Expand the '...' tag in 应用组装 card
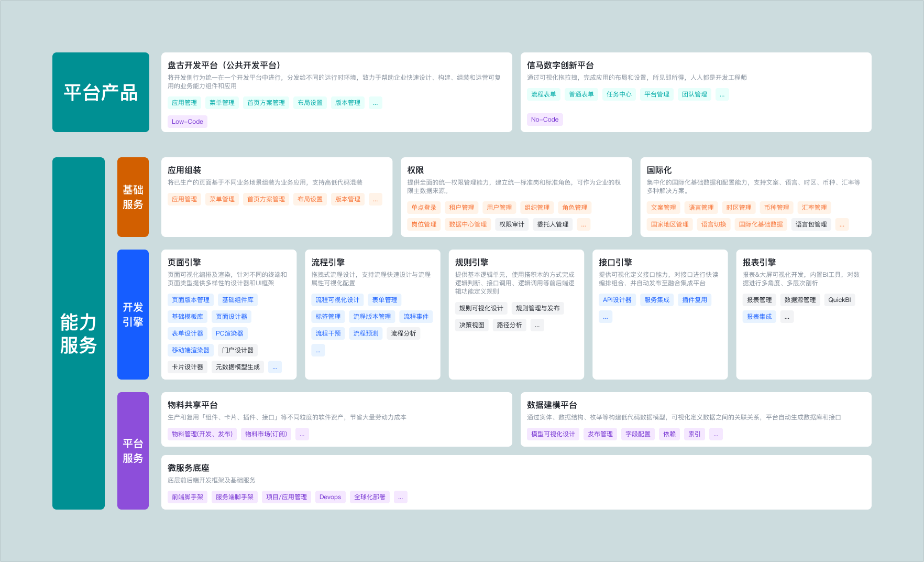This screenshot has height=562, width=924. point(376,199)
